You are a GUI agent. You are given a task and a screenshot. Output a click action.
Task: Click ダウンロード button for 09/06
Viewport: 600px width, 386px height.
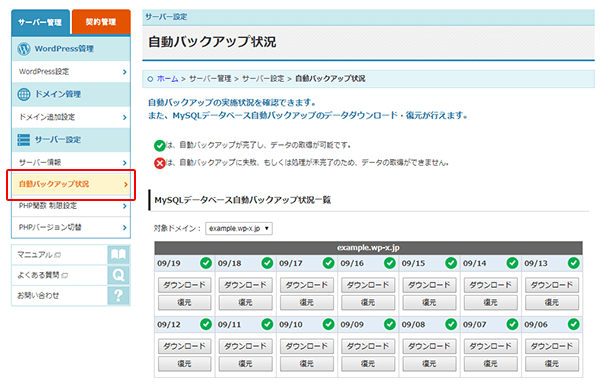[552, 346]
